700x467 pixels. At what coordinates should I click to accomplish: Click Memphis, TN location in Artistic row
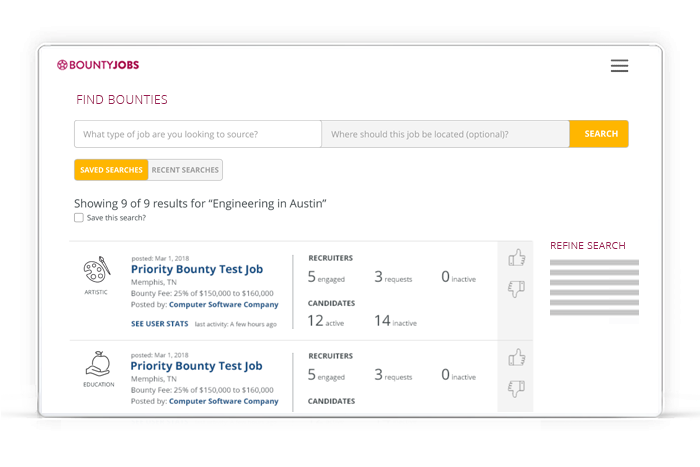point(154,282)
